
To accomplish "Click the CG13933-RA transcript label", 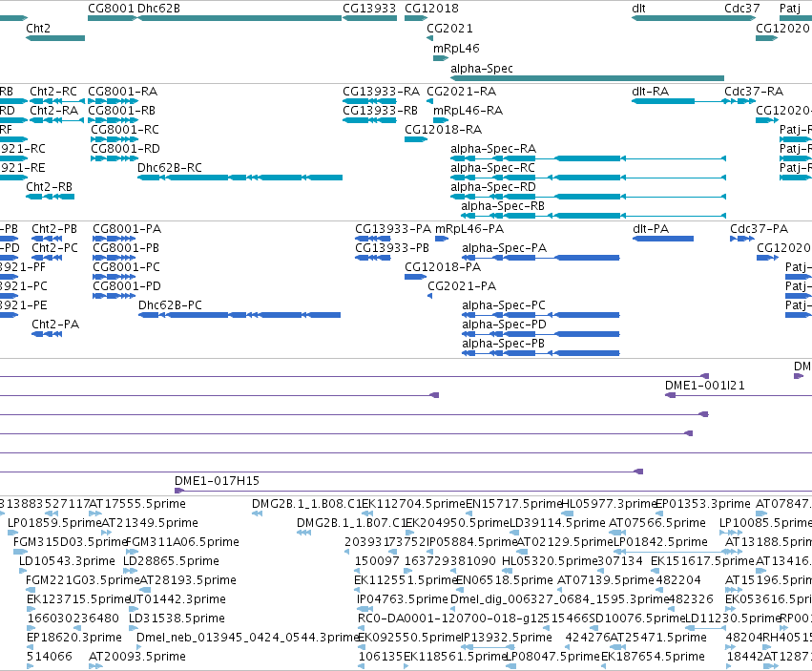I will pyautogui.click(x=381, y=92).
